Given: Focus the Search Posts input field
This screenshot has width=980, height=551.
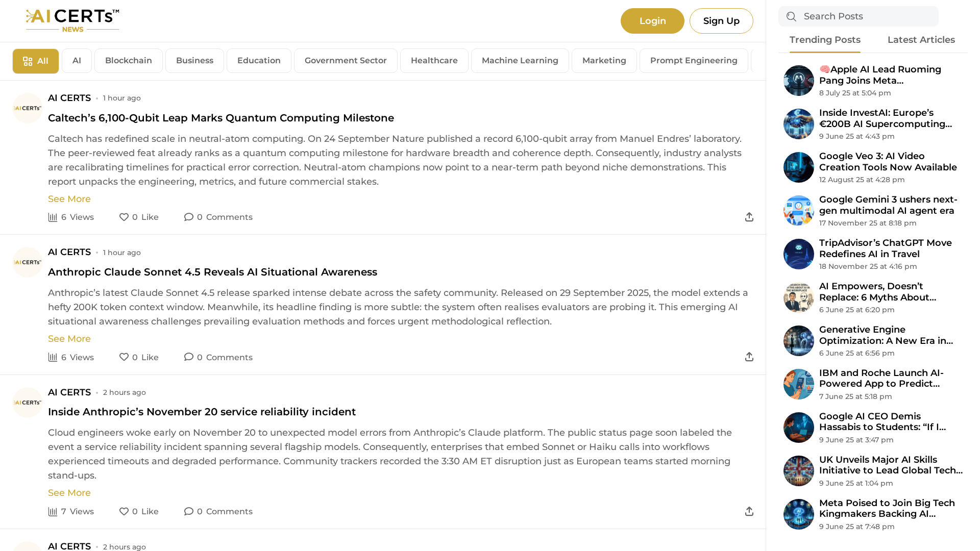Looking at the screenshot, I should pyautogui.click(x=868, y=16).
